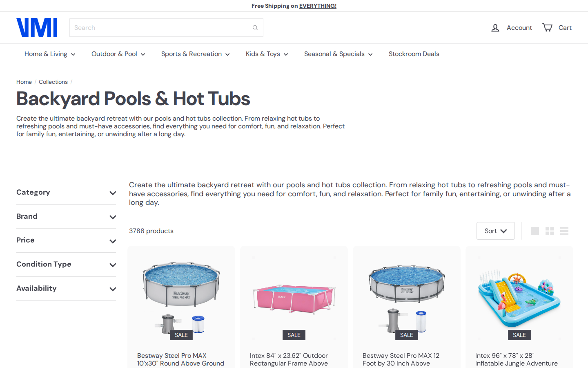Open the Sort dropdown
Image resolution: width=588 pixels, height=368 pixels.
(x=495, y=231)
